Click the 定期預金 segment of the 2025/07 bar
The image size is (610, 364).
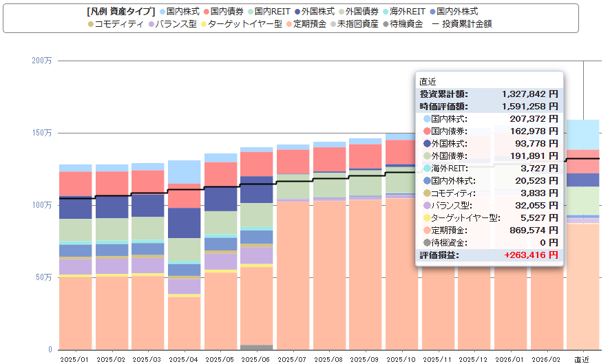coord(291,275)
